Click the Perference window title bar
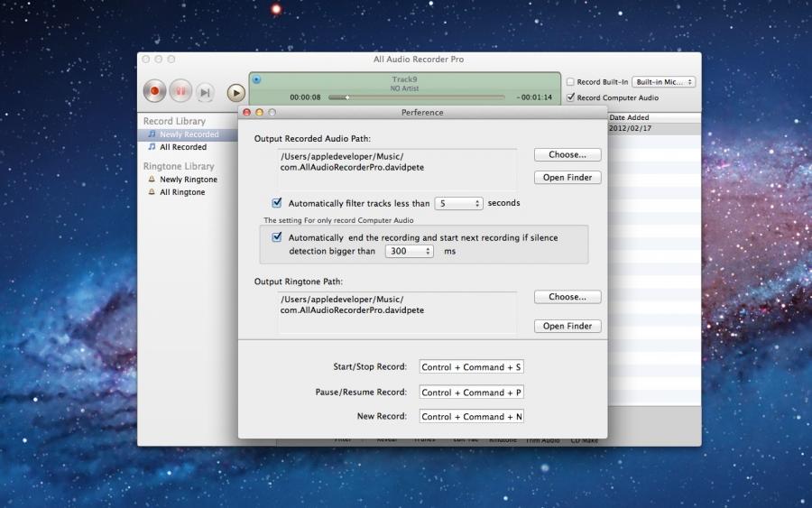812x508 pixels. coord(422,113)
